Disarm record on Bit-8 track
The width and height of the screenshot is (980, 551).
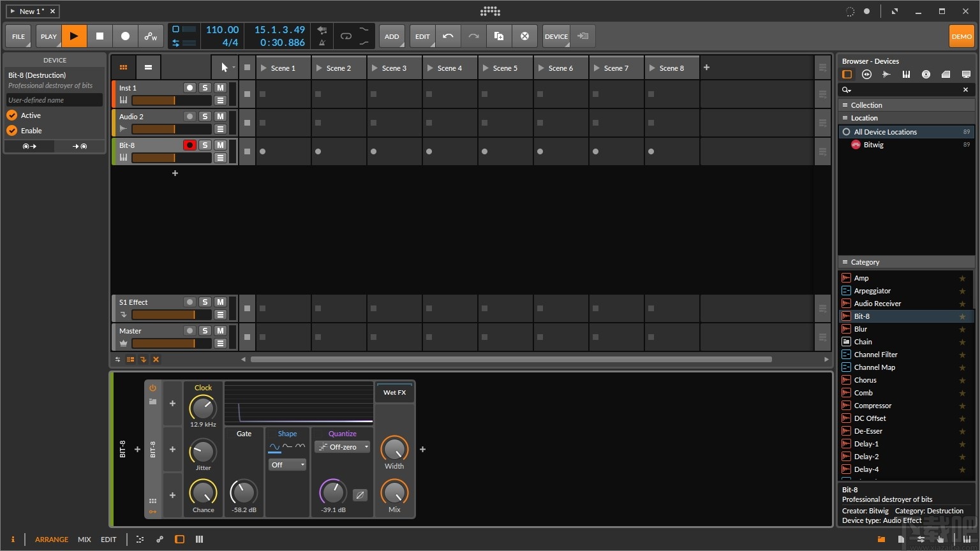pos(189,145)
